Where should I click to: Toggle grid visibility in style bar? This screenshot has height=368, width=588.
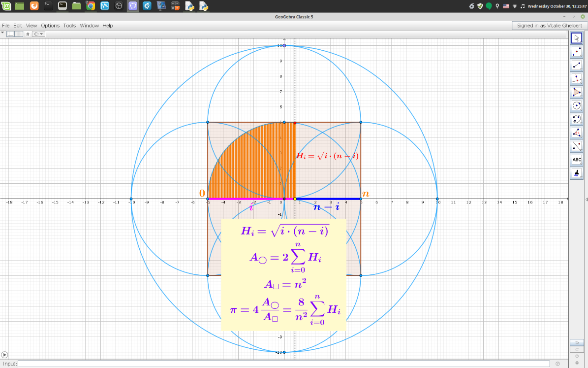click(19, 34)
